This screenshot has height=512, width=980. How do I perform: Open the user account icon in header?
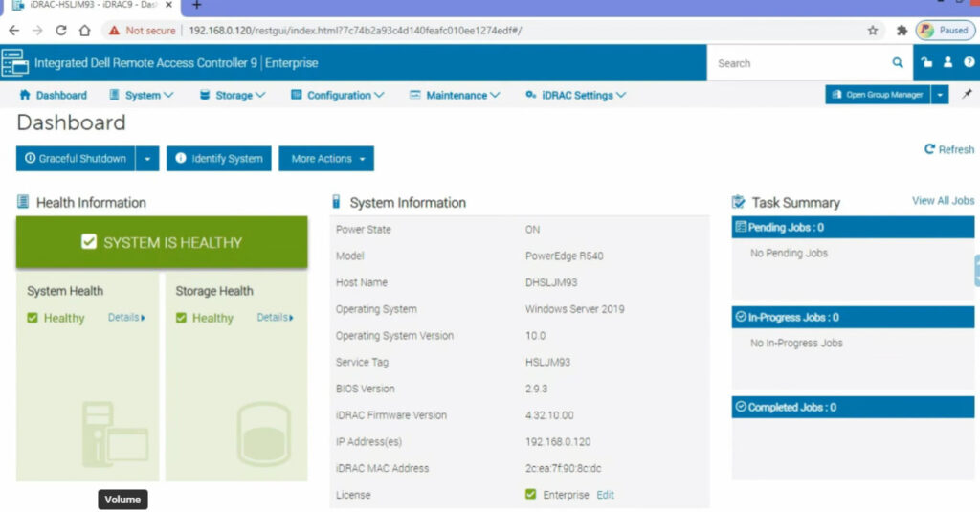pyautogui.click(x=947, y=62)
